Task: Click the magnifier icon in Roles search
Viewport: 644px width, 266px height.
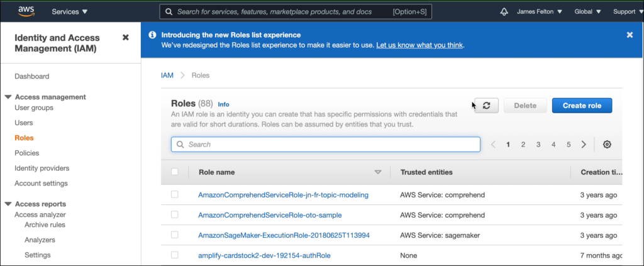Action: [180, 145]
